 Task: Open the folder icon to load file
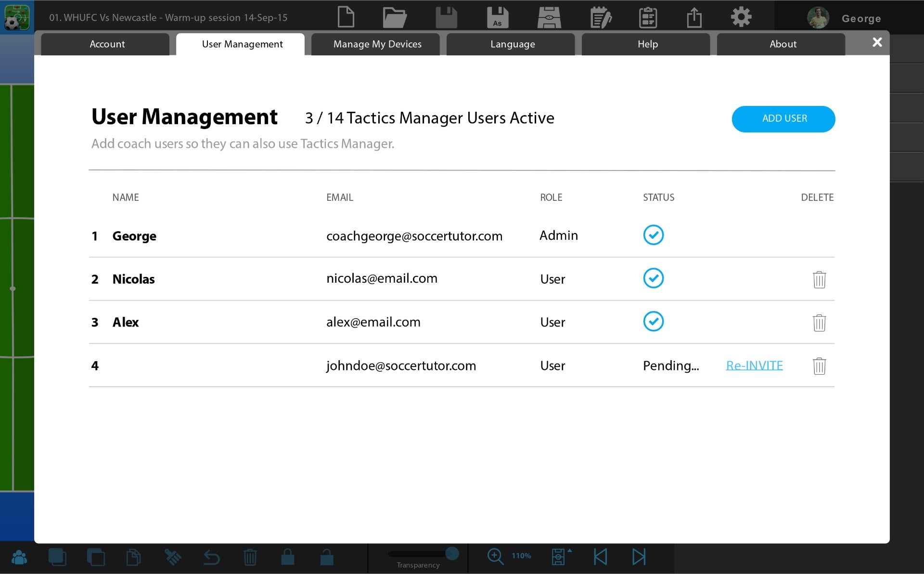pyautogui.click(x=395, y=17)
